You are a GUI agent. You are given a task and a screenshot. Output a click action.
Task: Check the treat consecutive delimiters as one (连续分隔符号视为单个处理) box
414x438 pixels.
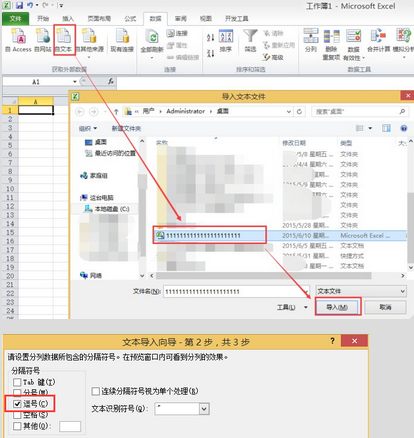[x=96, y=391]
